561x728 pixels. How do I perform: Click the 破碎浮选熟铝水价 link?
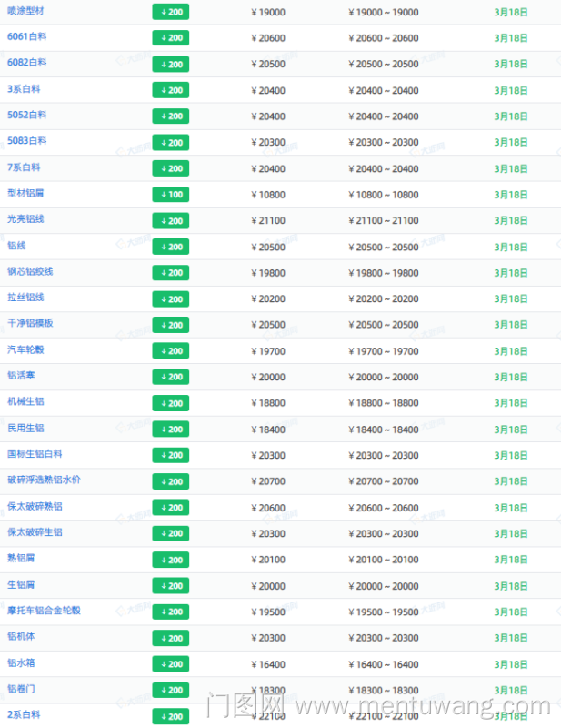click(44, 480)
